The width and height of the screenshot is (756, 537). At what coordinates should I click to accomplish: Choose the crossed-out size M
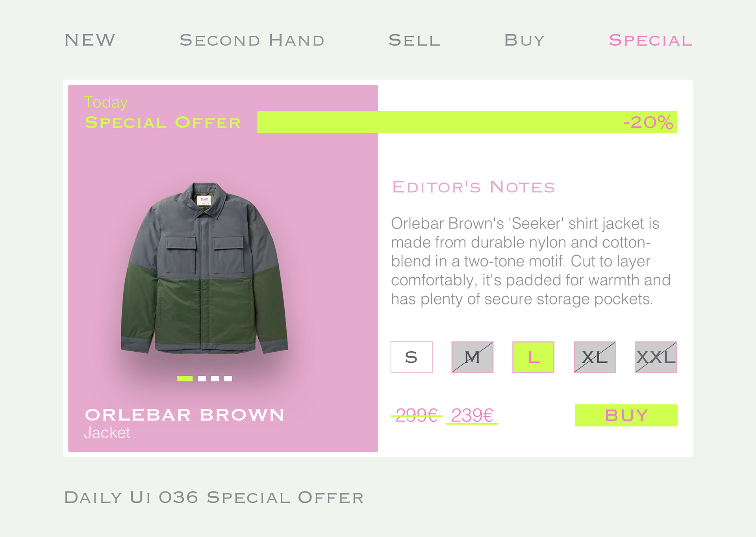(472, 357)
